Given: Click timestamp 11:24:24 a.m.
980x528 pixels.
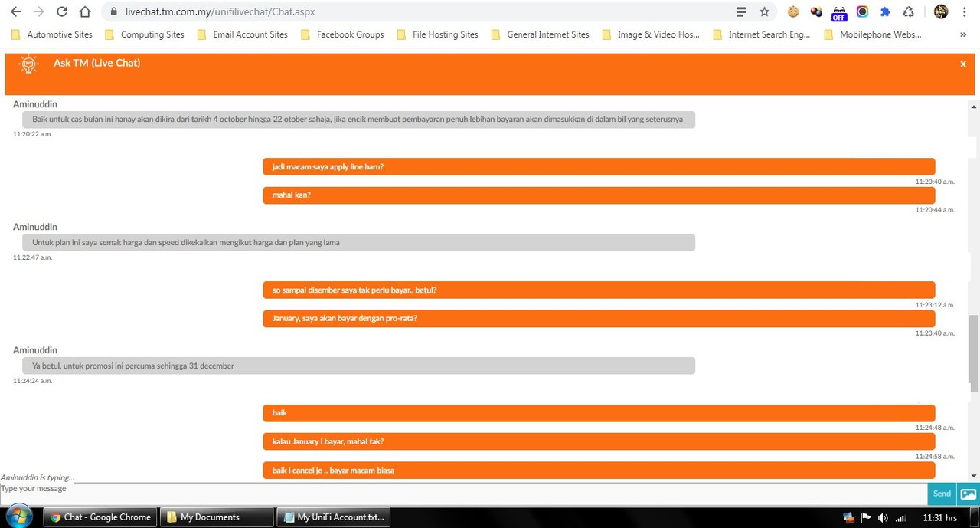Looking at the screenshot, I should coord(32,381).
